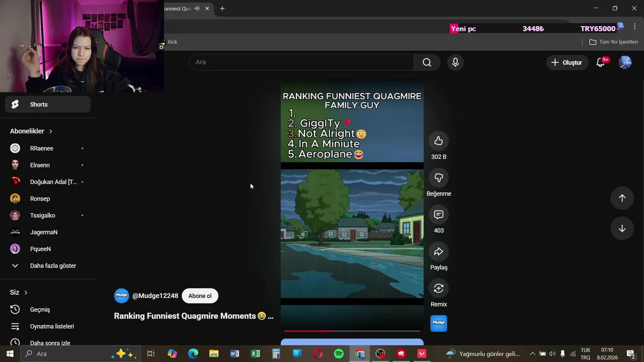This screenshot has width=644, height=362.
Task: Open Opera browser from the taskbar
Action: coord(318,353)
